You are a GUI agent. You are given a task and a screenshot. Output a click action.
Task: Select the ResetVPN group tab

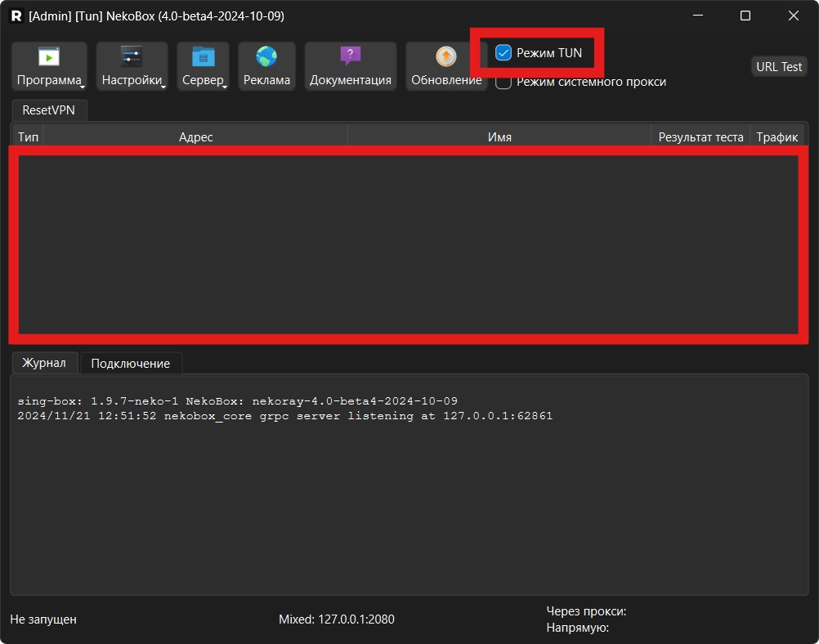(48, 110)
